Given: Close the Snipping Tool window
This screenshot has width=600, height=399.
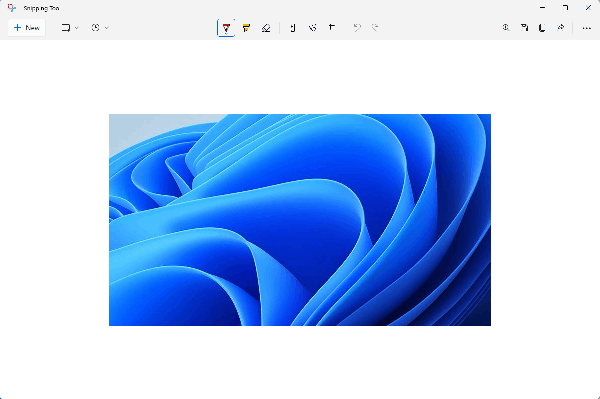Looking at the screenshot, I should click(x=589, y=8).
